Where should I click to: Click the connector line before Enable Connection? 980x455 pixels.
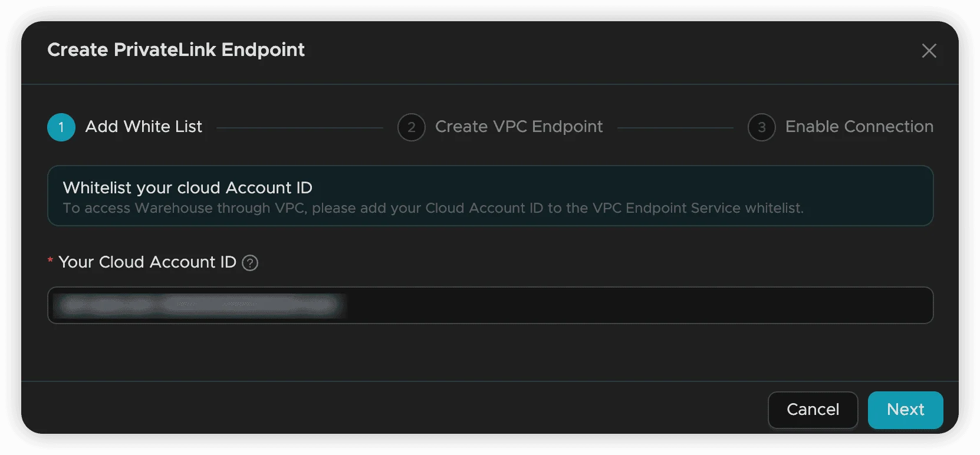click(x=675, y=127)
